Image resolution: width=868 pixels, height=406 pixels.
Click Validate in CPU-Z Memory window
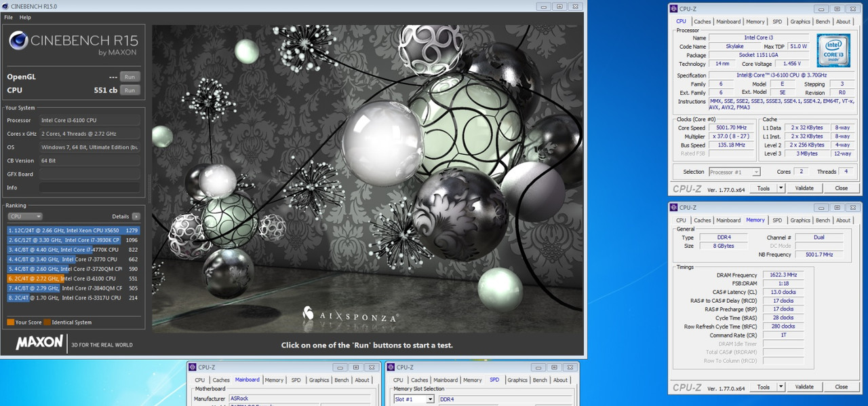point(804,387)
